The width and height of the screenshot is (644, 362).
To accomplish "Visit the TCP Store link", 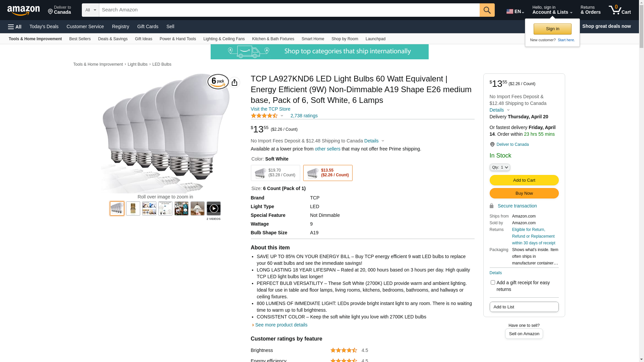I will (270, 109).
